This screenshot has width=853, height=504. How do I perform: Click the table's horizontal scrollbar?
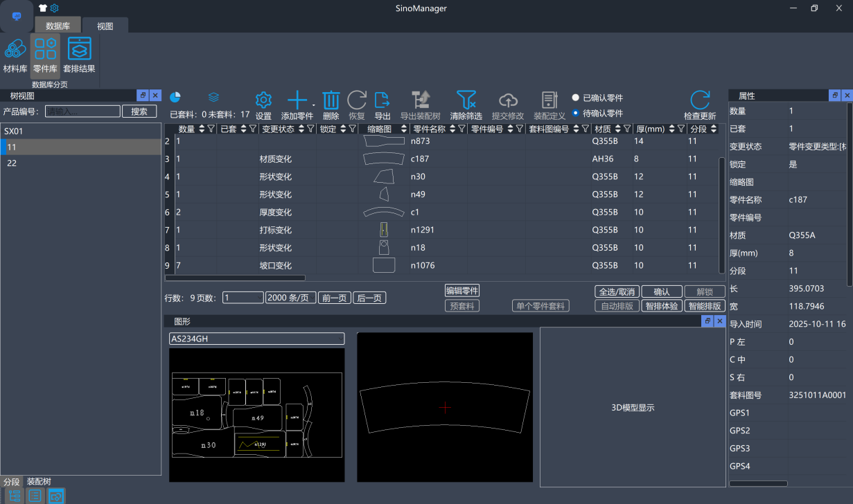point(234,278)
